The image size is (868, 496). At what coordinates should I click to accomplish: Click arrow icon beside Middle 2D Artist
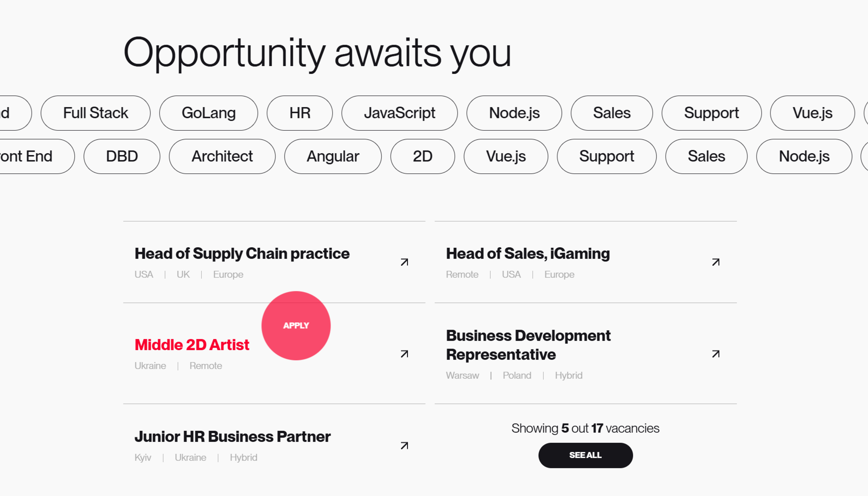coord(404,354)
